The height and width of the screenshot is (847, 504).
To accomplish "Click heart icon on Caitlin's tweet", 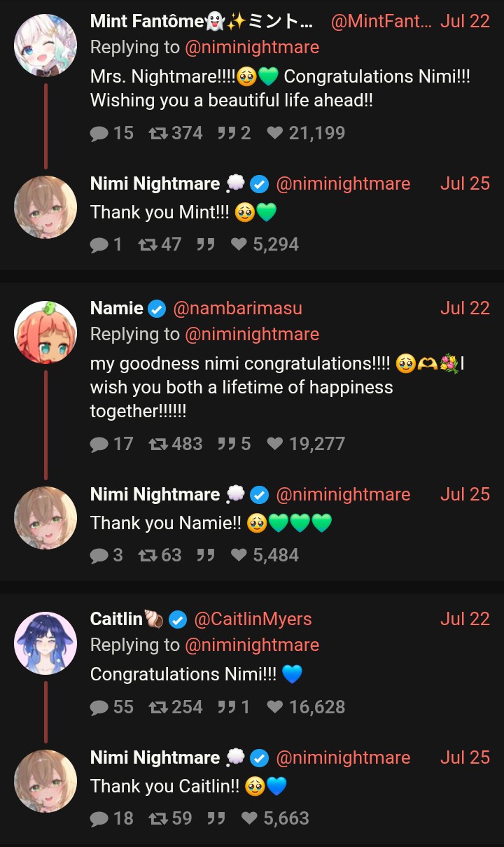I will 275,707.
